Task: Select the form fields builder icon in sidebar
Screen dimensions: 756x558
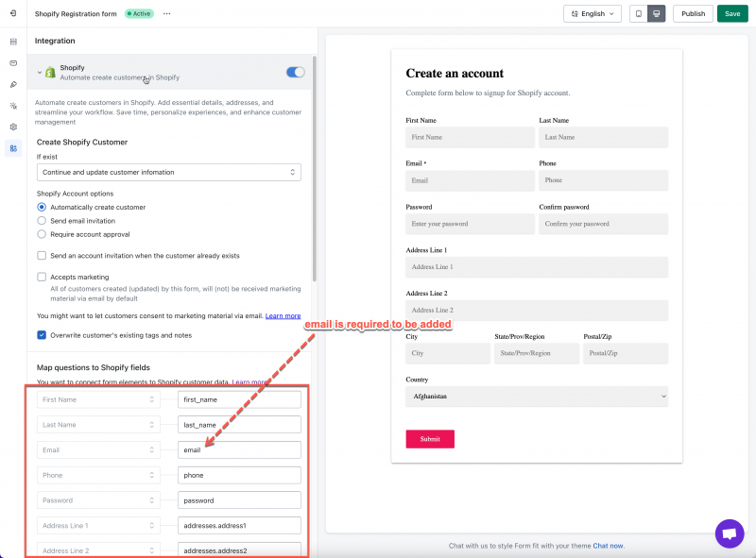Action: (13, 42)
